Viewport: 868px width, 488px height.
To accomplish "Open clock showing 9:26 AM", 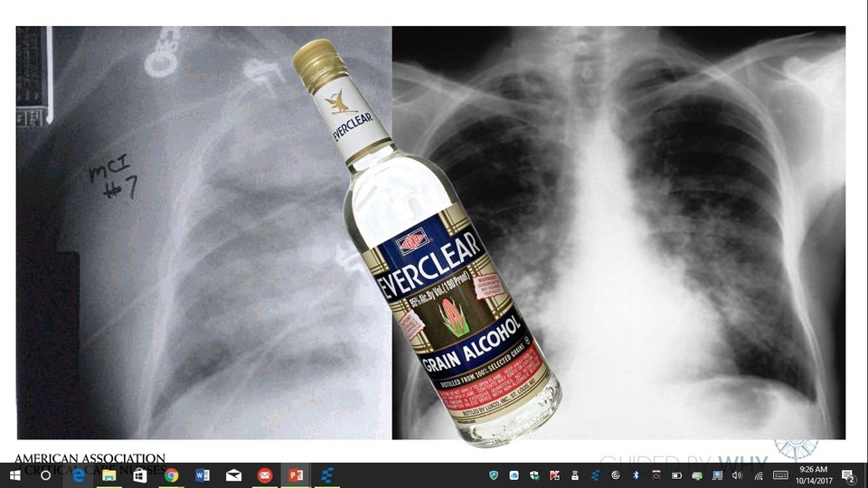I will point(814,475).
